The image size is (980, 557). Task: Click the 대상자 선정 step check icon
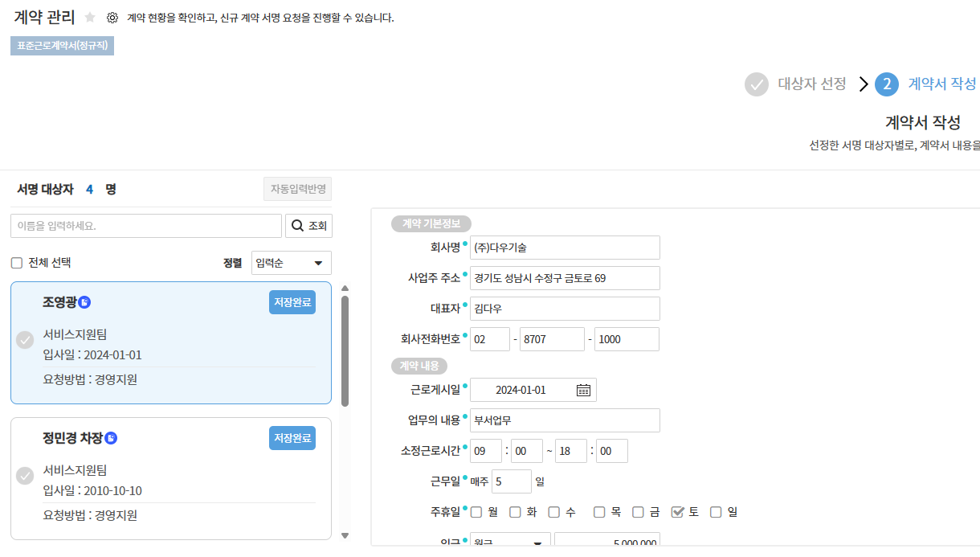click(756, 84)
